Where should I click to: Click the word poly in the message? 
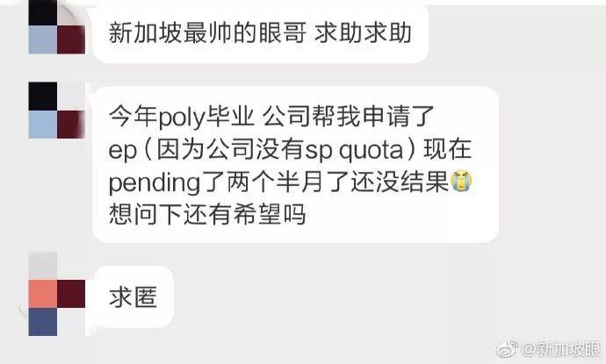click(x=181, y=118)
